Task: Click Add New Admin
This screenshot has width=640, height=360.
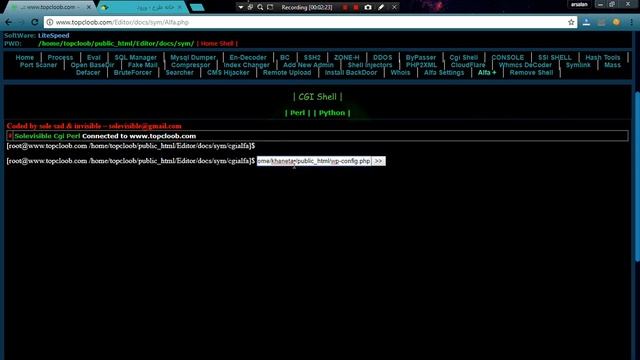Action: tap(308, 65)
